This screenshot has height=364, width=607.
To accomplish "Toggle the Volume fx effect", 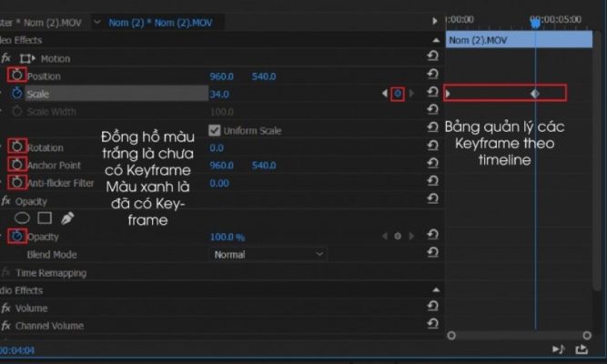I will 6,308.
